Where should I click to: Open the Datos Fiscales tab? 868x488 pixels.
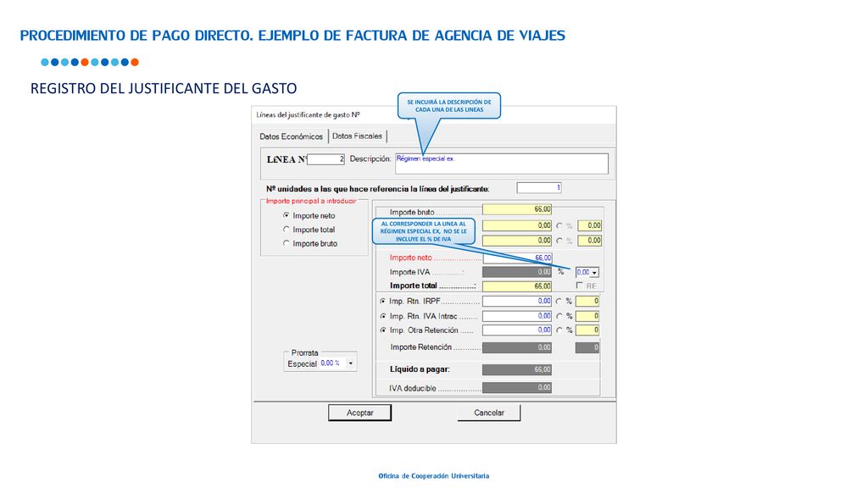(x=357, y=136)
